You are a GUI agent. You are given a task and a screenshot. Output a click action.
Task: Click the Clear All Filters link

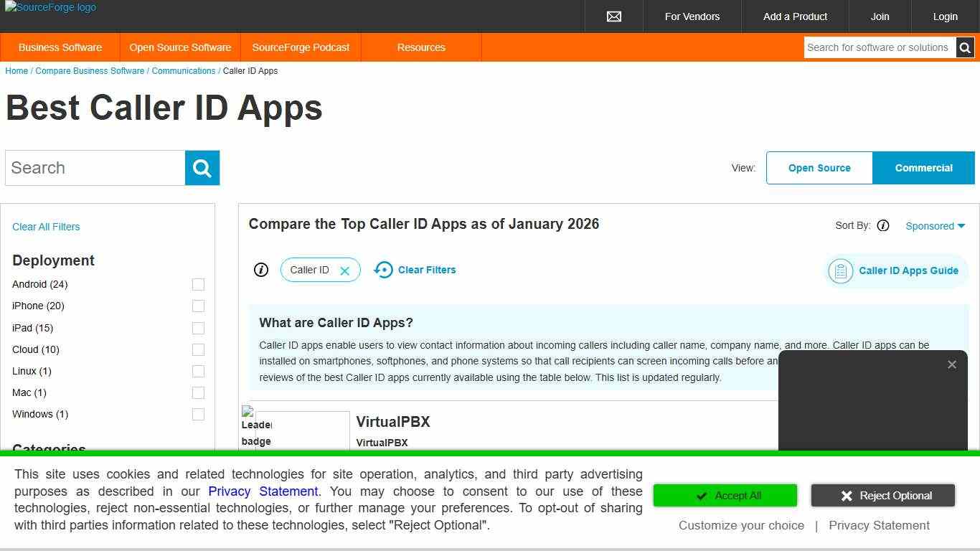coord(45,227)
